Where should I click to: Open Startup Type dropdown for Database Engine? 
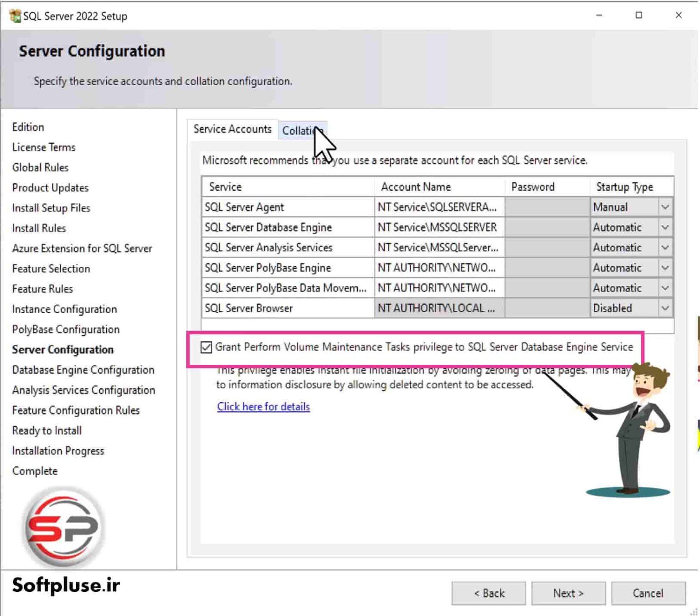tap(665, 227)
